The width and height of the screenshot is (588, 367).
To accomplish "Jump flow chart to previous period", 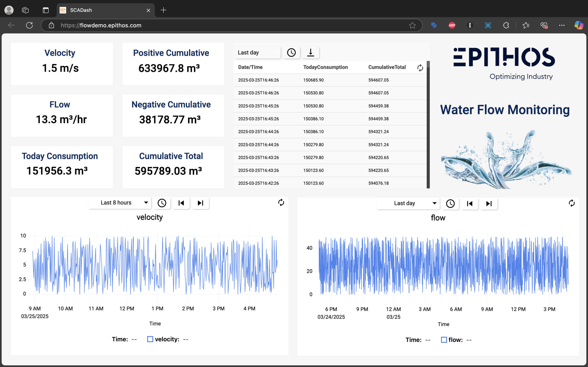I will [469, 204].
